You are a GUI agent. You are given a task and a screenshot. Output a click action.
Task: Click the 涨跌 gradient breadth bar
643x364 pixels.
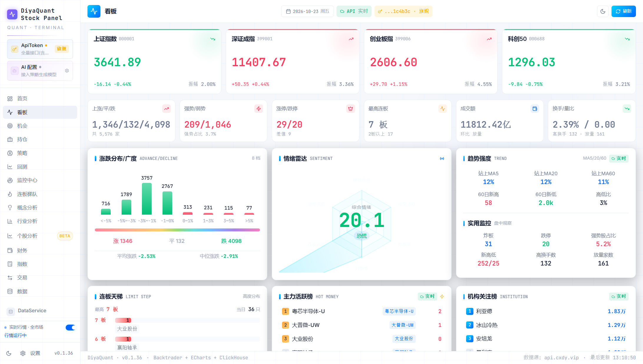tap(177, 230)
